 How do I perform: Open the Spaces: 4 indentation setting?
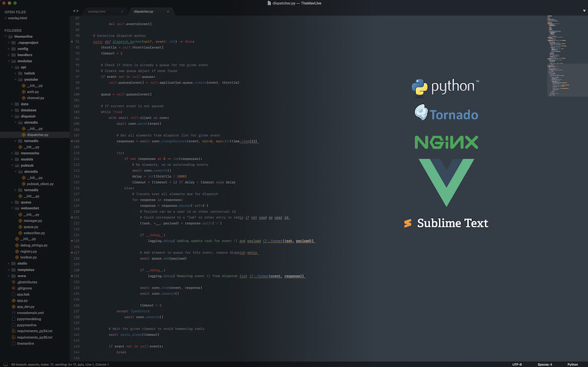pos(544,364)
